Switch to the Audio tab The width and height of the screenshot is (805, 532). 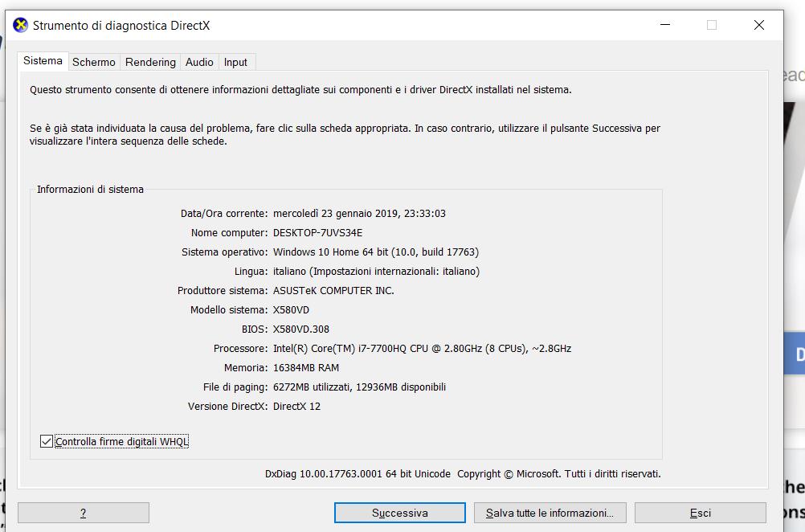[199, 62]
